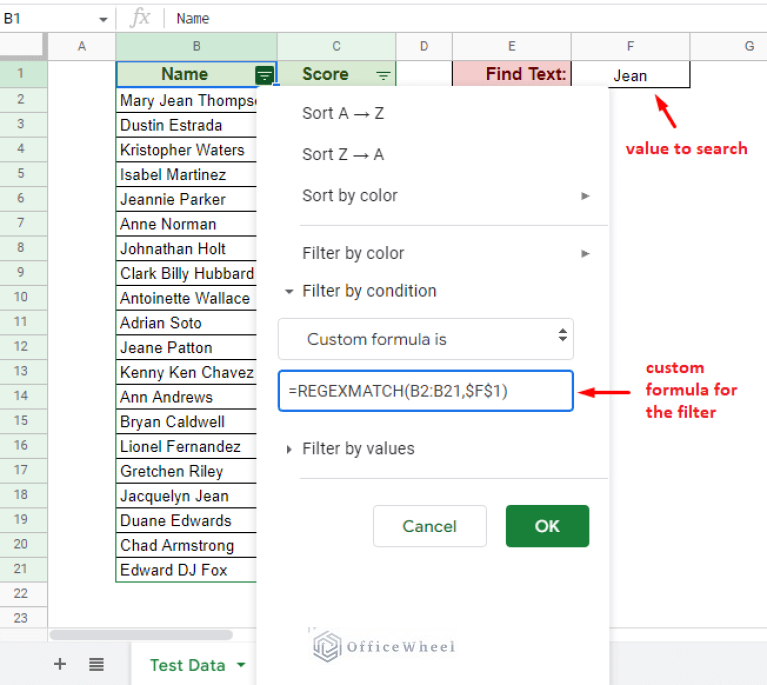767x685 pixels.
Task: Click the Name column filter icon
Action: pyautogui.click(x=264, y=75)
